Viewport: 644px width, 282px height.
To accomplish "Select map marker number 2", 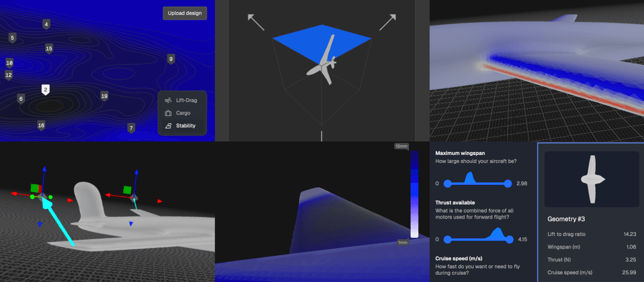I will (x=46, y=90).
